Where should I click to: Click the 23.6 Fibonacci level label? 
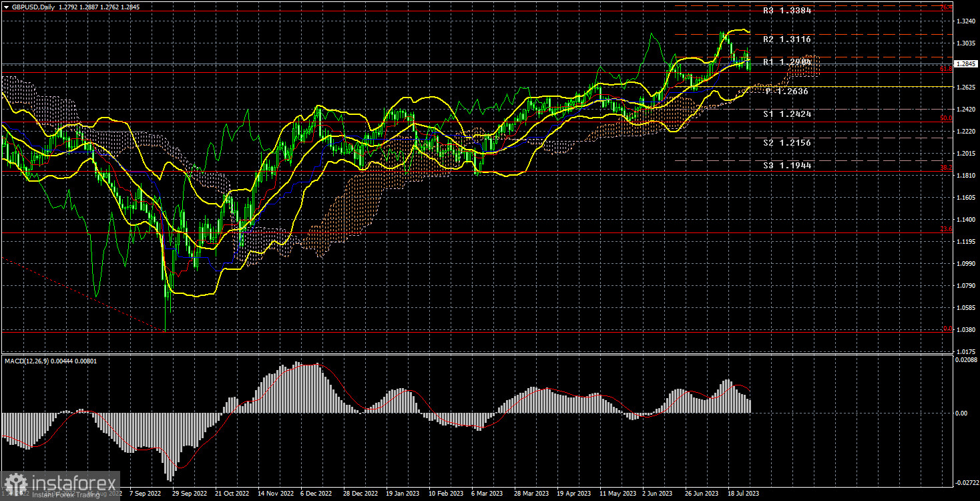(x=946, y=229)
